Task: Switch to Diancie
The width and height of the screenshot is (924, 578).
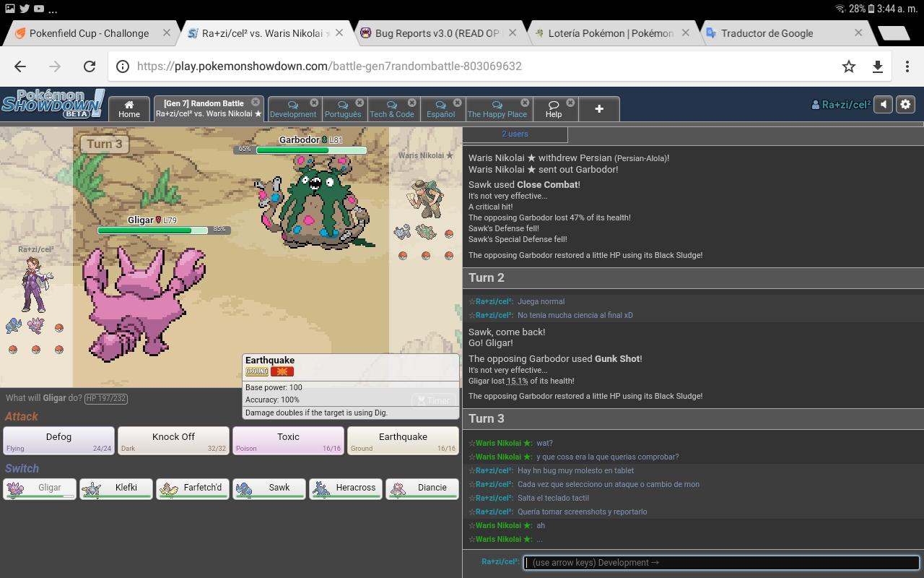Action: [x=422, y=488]
